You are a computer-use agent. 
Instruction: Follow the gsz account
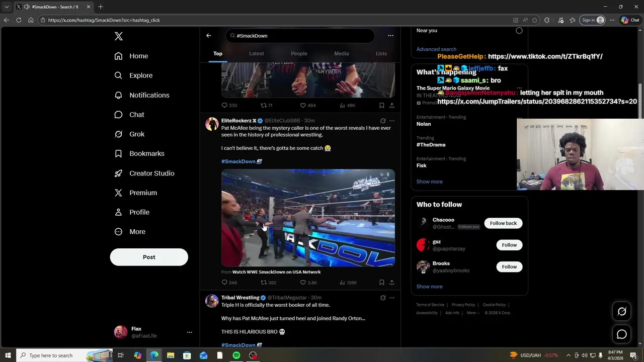pyautogui.click(x=509, y=245)
